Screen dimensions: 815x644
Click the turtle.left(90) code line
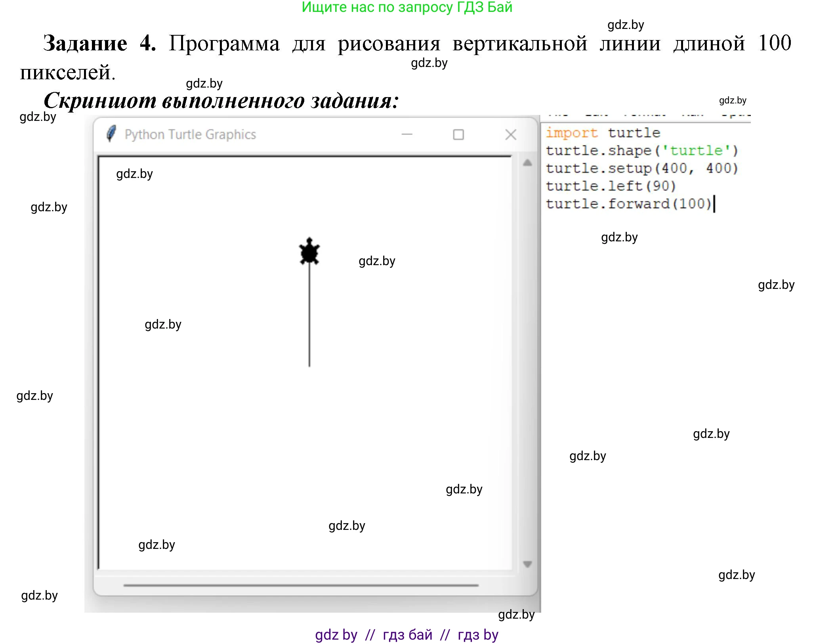coord(610,186)
